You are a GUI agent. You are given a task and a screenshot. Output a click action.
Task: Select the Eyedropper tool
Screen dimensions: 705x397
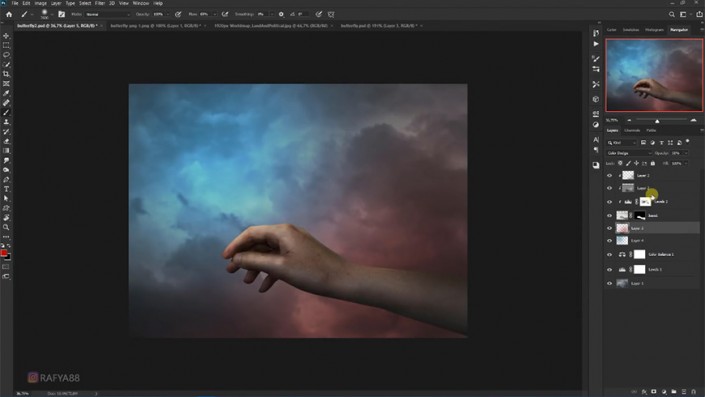click(x=6, y=94)
